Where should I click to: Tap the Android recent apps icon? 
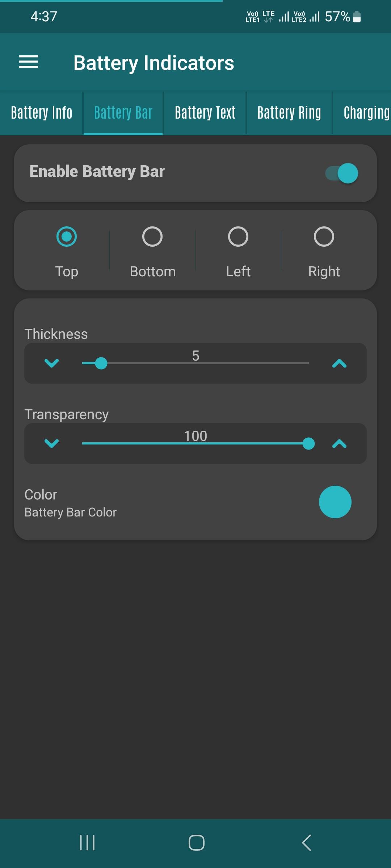(87, 843)
